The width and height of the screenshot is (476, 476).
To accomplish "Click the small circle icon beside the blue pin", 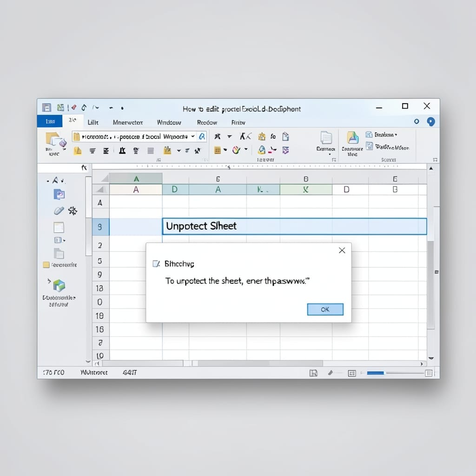I will tap(416, 121).
